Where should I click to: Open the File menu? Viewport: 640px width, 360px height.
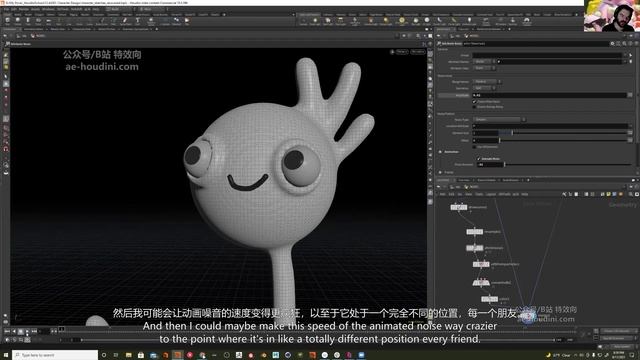pyautogui.click(x=6, y=9)
